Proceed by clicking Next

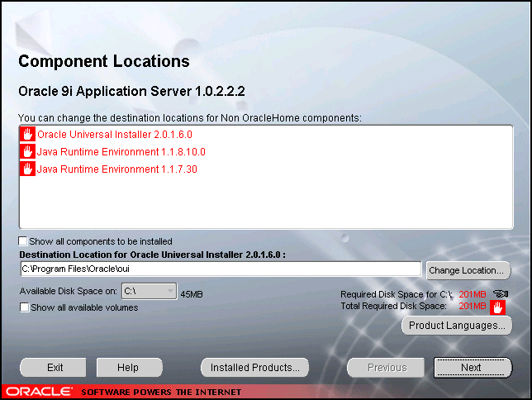(x=473, y=368)
